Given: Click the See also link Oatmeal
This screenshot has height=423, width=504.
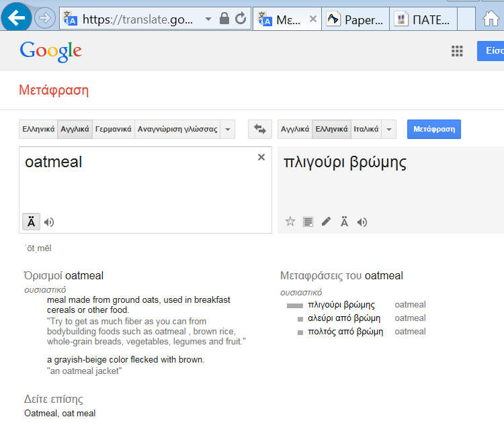Looking at the screenshot, I should [42, 414].
